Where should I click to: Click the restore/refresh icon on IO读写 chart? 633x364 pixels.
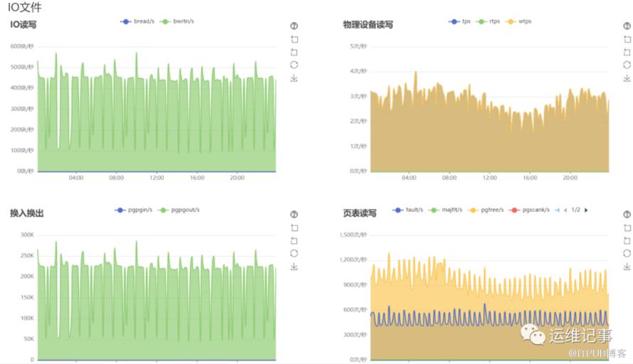294,65
